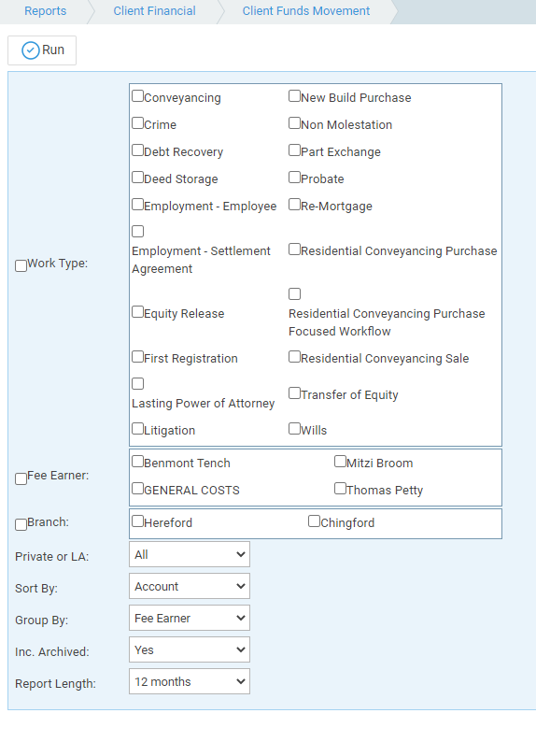Expand the Sort By Account dropdown
The image size is (536, 756).
[x=190, y=586]
